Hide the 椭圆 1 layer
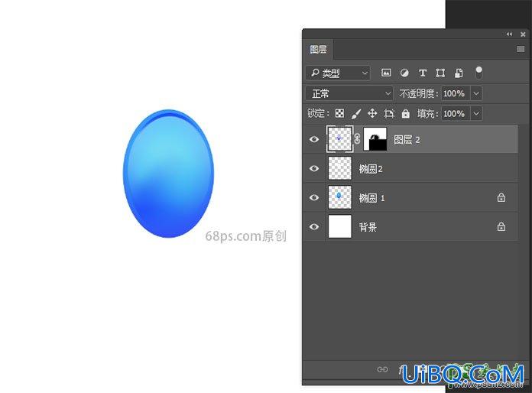 (x=314, y=197)
